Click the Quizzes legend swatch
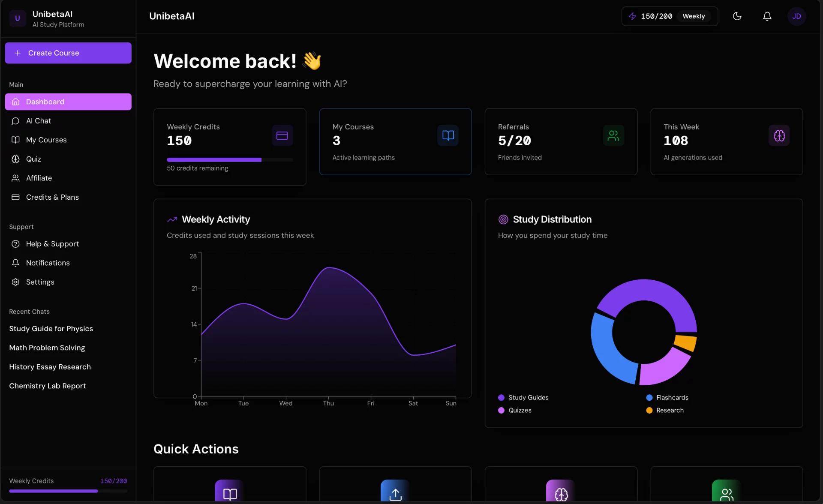Screen dimensions: 823x504 pos(501,411)
